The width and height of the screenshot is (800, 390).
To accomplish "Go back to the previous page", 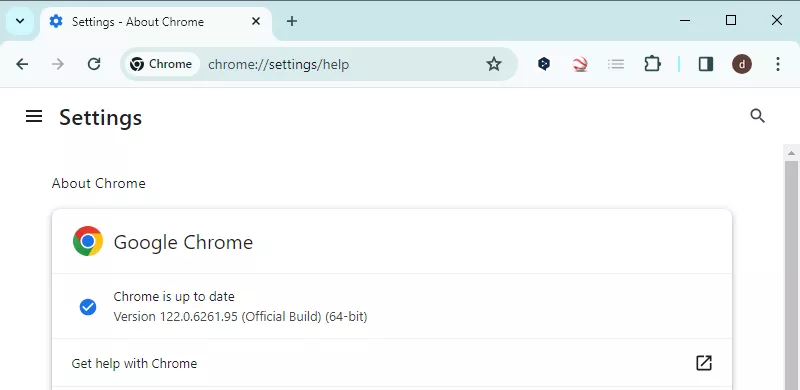I will (x=22, y=64).
